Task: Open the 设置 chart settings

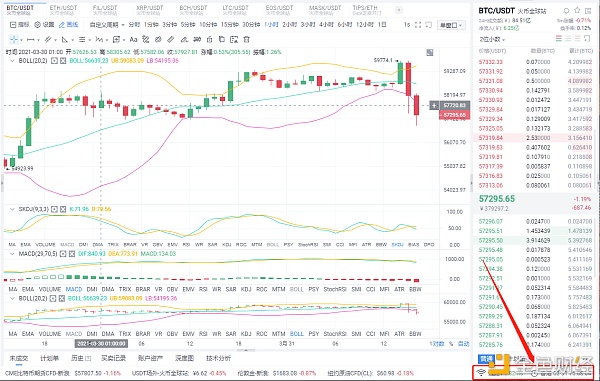Action: (x=44, y=25)
